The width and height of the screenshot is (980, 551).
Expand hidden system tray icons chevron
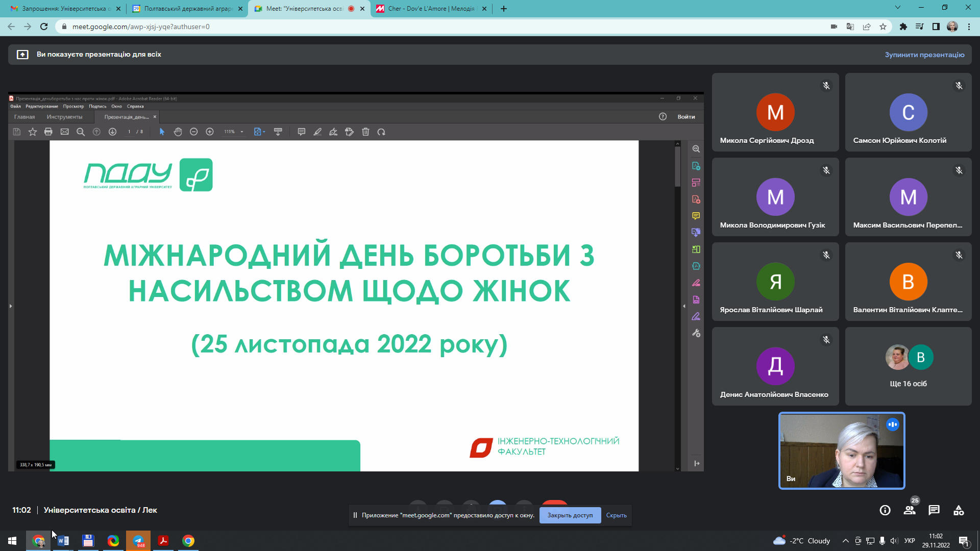[x=845, y=541]
